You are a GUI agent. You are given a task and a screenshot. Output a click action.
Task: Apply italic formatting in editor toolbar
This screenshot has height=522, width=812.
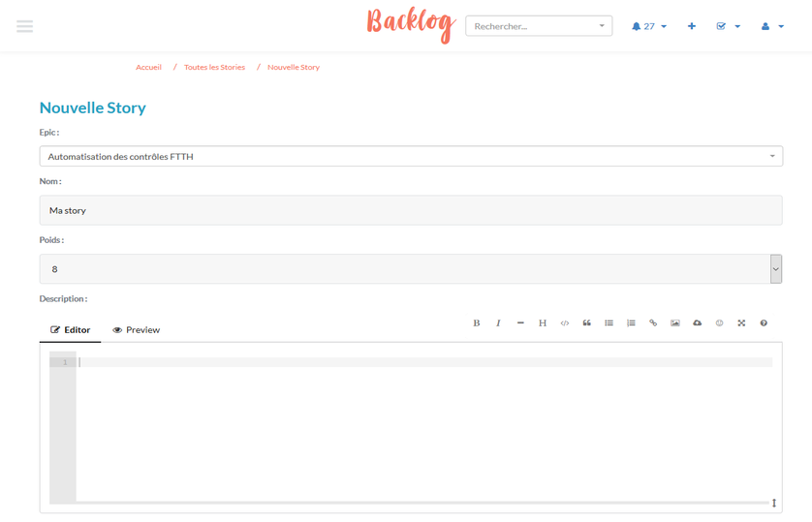(498, 323)
